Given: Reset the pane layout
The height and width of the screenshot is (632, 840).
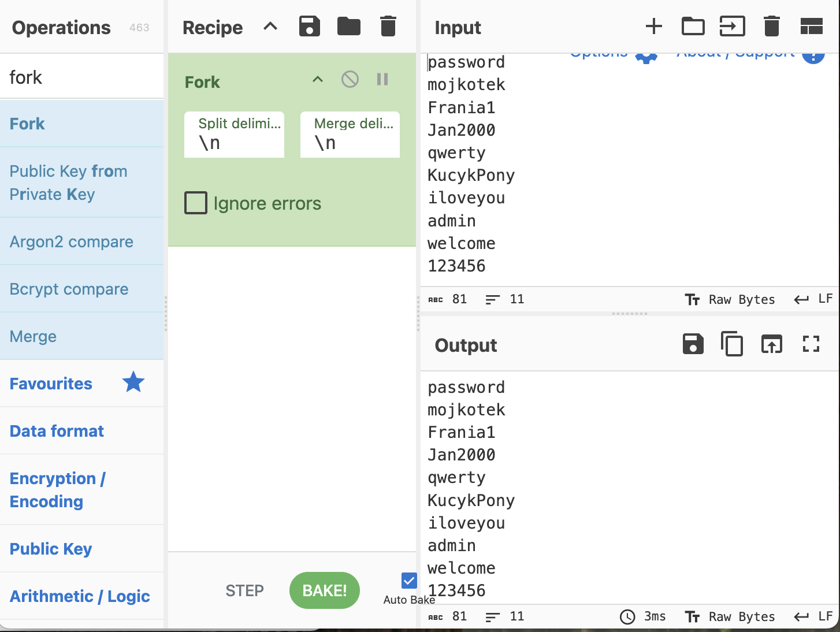Looking at the screenshot, I should point(811,27).
